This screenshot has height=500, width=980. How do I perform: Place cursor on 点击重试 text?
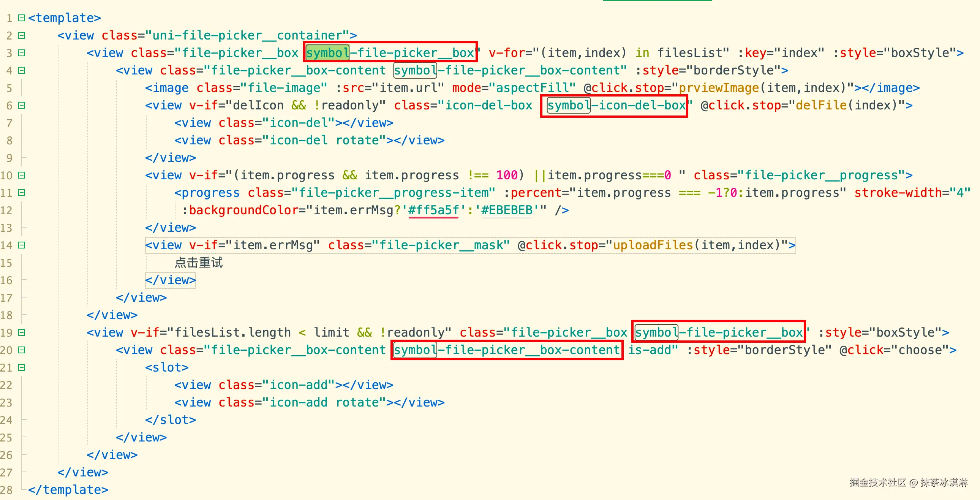199,263
